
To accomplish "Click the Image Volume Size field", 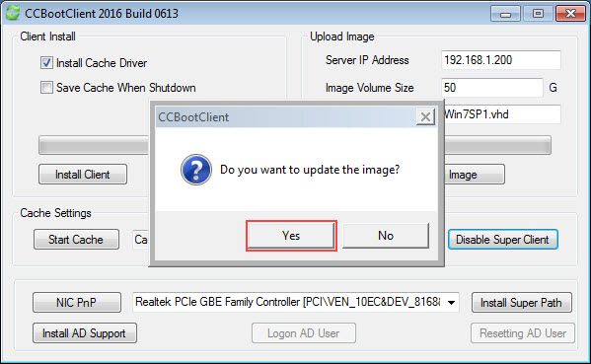I will pos(492,88).
